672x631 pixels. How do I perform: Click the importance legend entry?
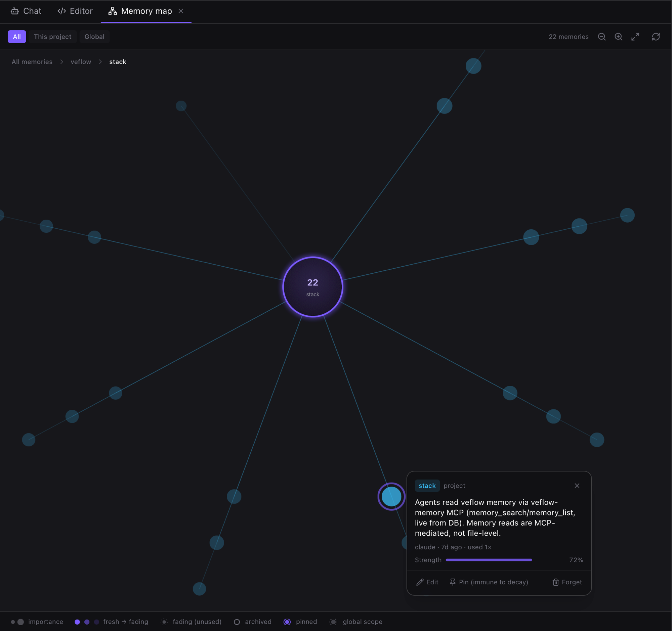(x=37, y=622)
